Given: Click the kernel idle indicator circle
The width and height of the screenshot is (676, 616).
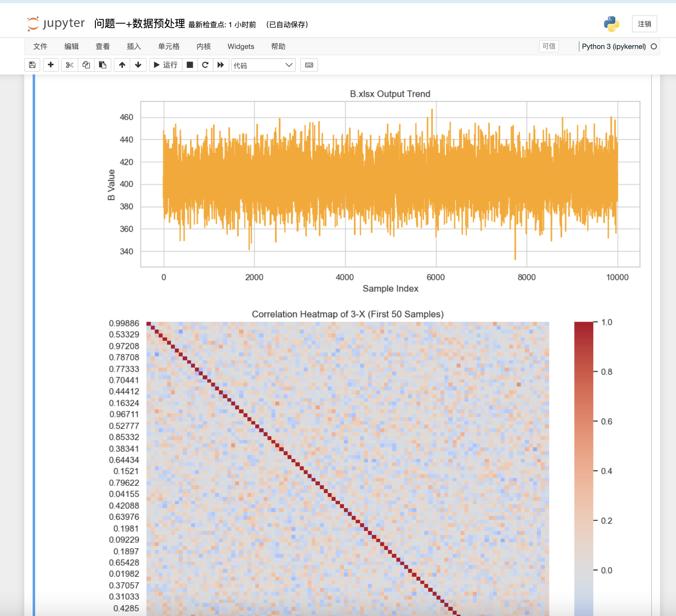Looking at the screenshot, I should click(654, 46).
